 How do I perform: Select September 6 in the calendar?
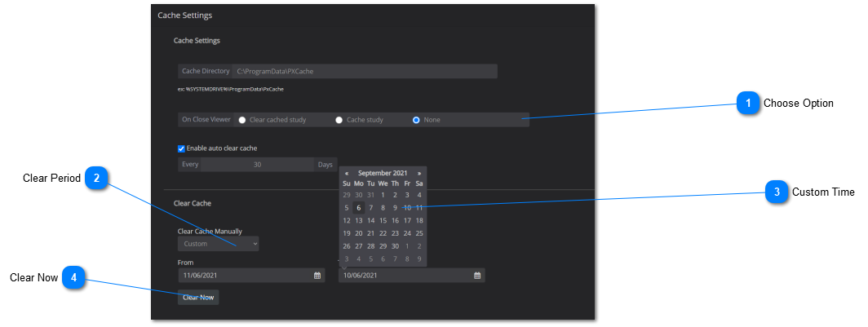coord(358,208)
